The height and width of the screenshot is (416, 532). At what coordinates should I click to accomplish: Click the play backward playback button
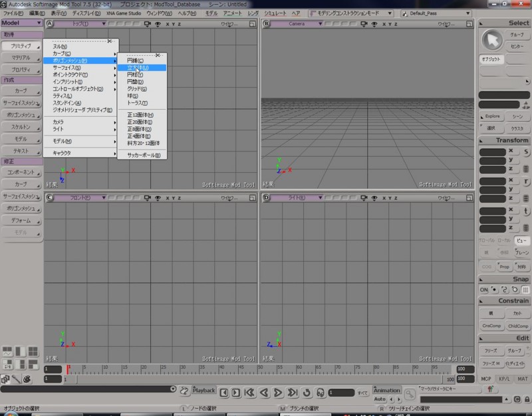tap(264, 393)
